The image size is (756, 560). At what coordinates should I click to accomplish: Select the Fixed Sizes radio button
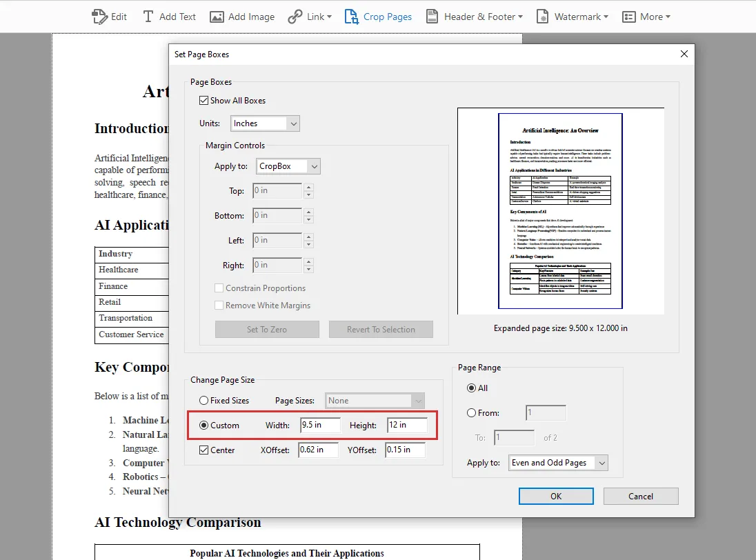[x=204, y=401]
